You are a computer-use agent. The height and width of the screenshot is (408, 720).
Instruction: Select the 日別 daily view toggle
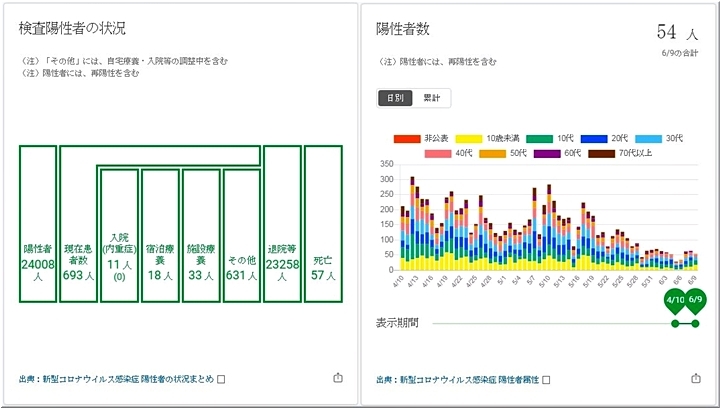click(394, 98)
